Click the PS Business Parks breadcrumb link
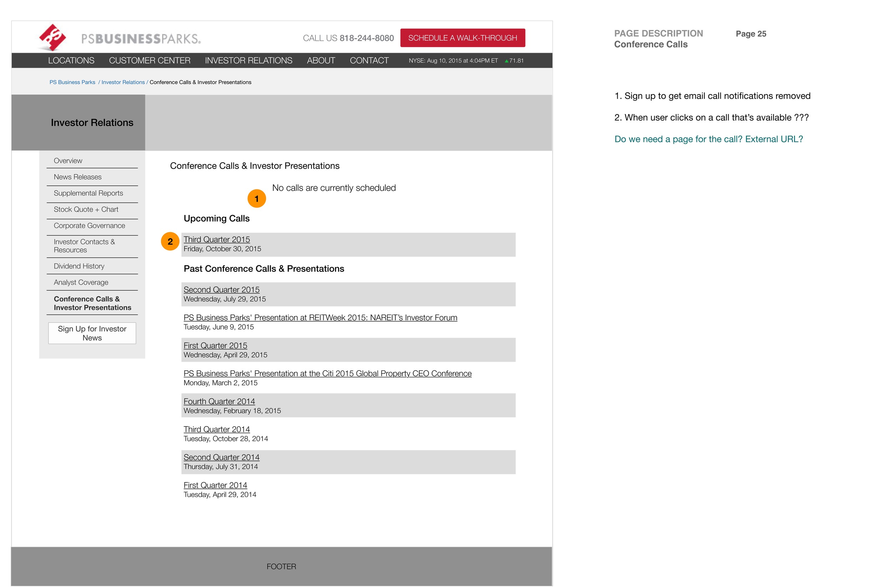Viewport: 892px width, 588px height. coord(72,82)
